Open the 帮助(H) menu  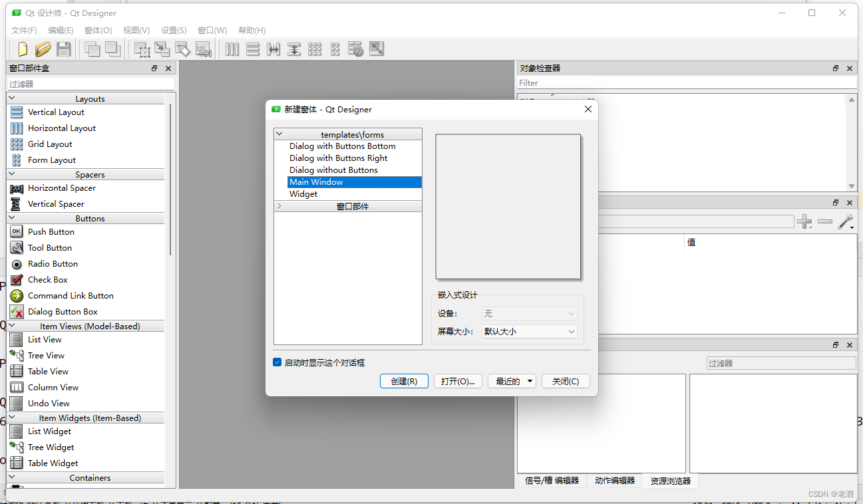(252, 31)
